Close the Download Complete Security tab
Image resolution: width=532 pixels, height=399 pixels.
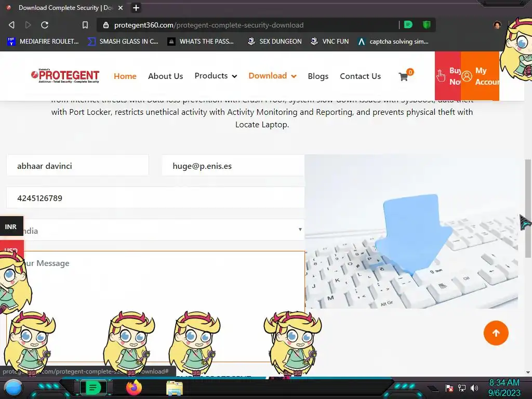coord(121,7)
